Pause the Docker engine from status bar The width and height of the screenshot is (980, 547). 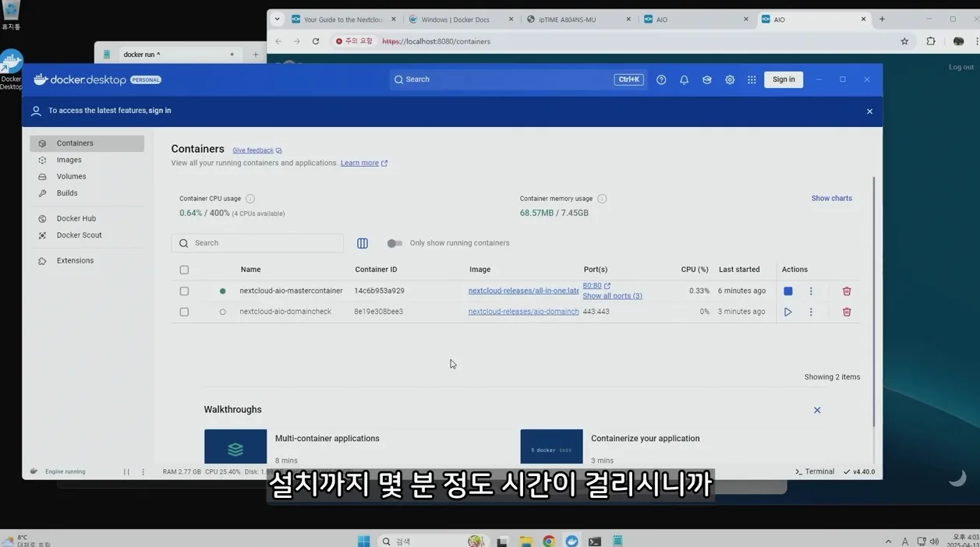coord(126,471)
